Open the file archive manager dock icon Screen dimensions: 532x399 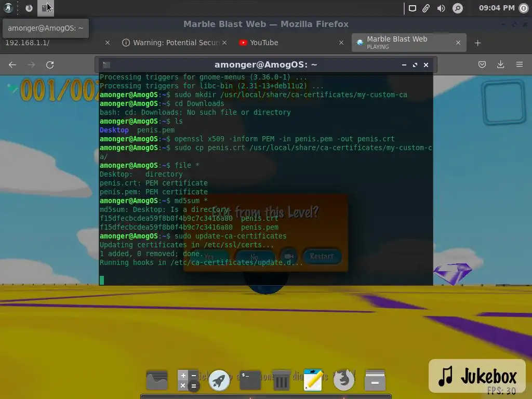(x=375, y=380)
